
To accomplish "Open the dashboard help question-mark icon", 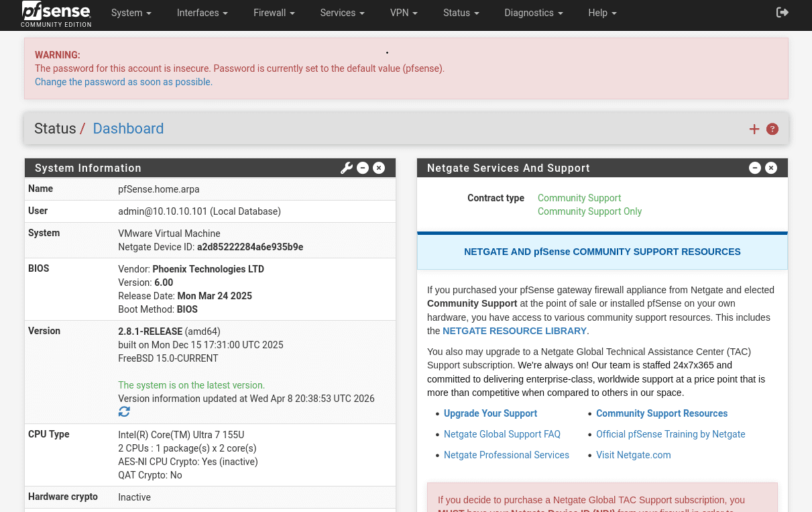I will pyautogui.click(x=772, y=129).
